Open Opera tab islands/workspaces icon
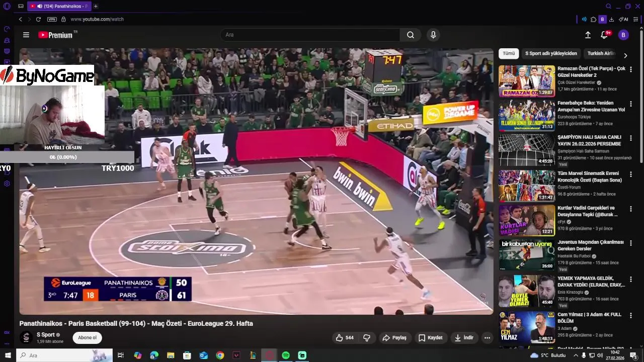Screen dimensions: 644x362 pos(21,6)
